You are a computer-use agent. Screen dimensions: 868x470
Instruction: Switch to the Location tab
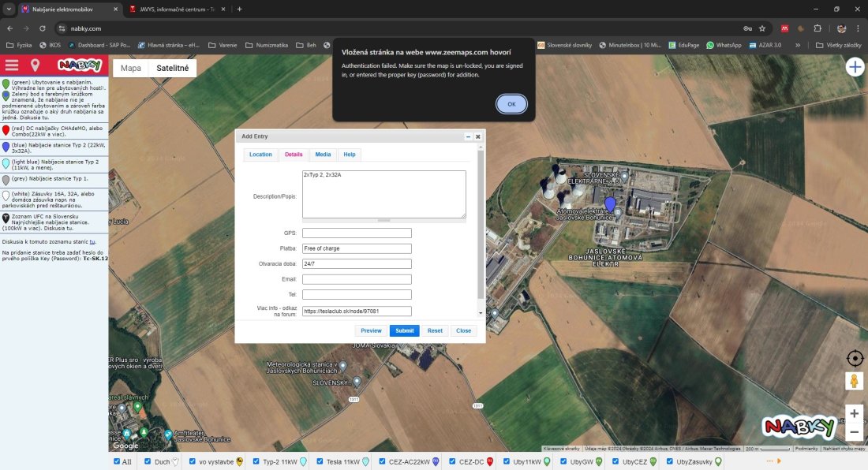260,155
